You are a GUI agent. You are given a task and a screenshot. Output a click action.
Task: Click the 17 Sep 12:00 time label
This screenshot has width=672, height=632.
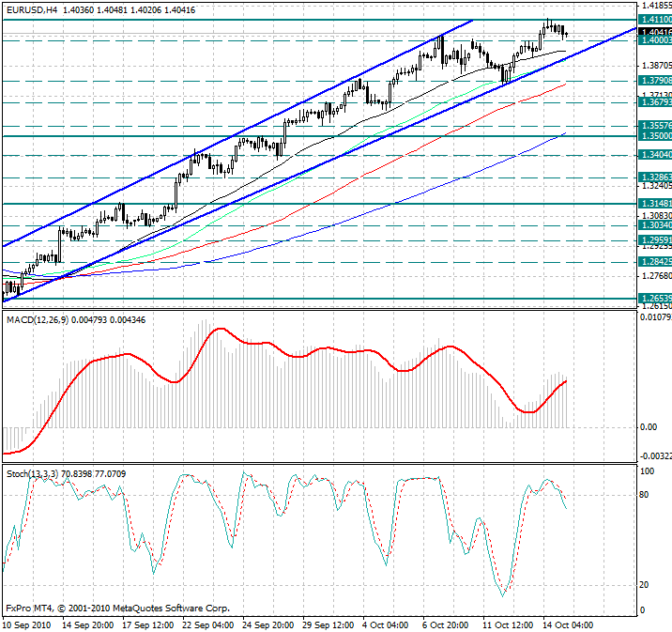tap(148, 625)
